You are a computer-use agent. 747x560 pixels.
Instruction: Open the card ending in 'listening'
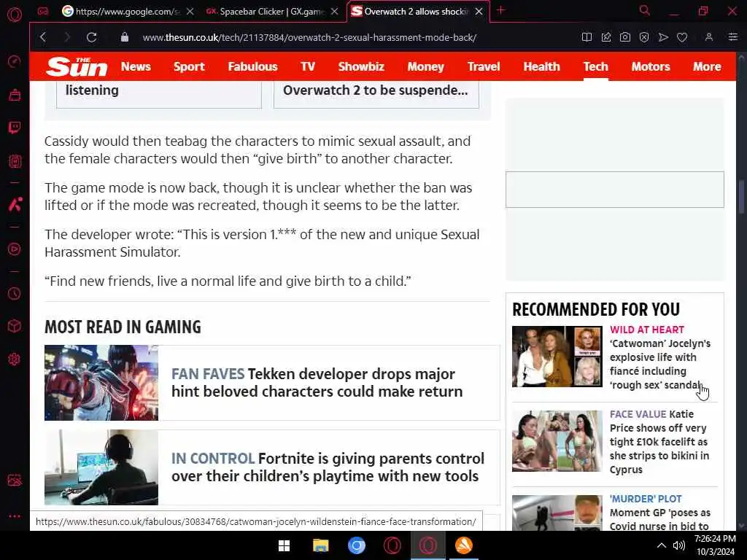[x=158, y=94]
